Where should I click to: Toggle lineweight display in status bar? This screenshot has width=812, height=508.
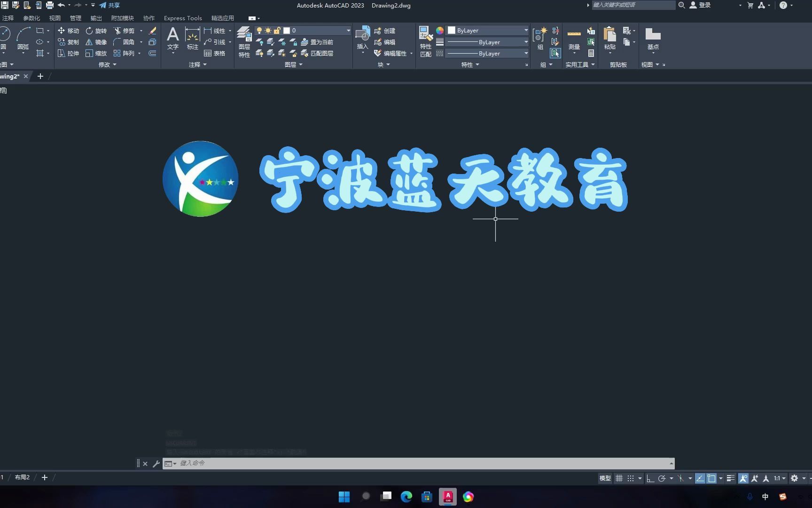[x=731, y=478]
